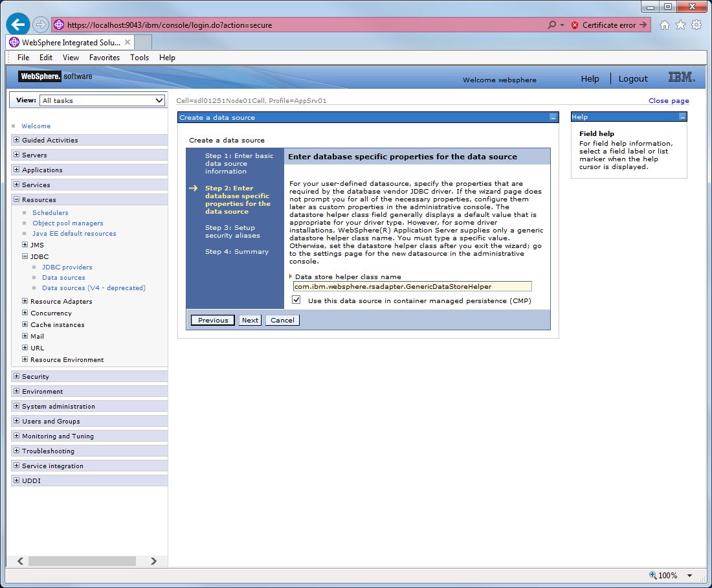Expand the Mail node
The height and width of the screenshot is (588, 712).
(x=25, y=336)
